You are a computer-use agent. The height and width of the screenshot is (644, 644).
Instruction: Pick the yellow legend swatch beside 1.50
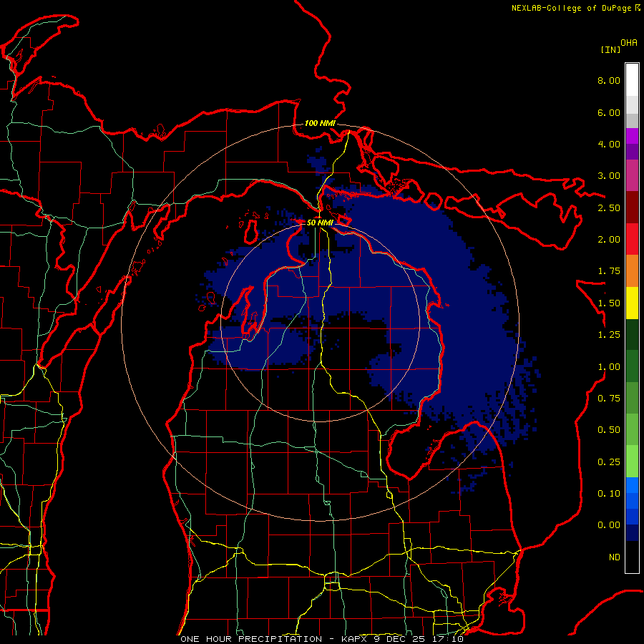point(632,303)
